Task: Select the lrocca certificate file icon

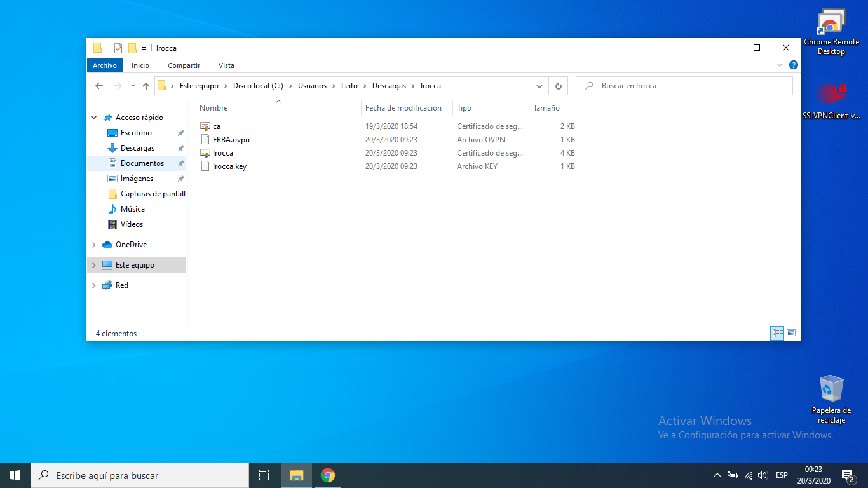Action: (x=205, y=153)
